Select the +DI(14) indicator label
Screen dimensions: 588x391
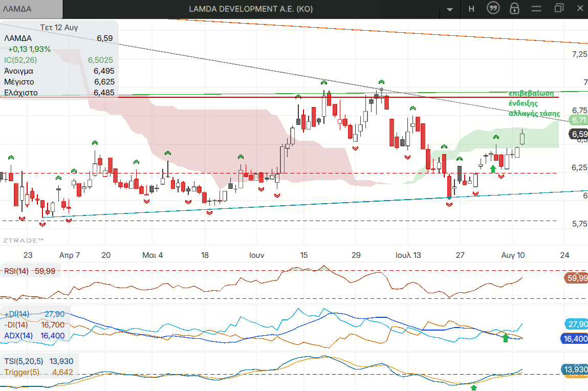(x=16, y=314)
